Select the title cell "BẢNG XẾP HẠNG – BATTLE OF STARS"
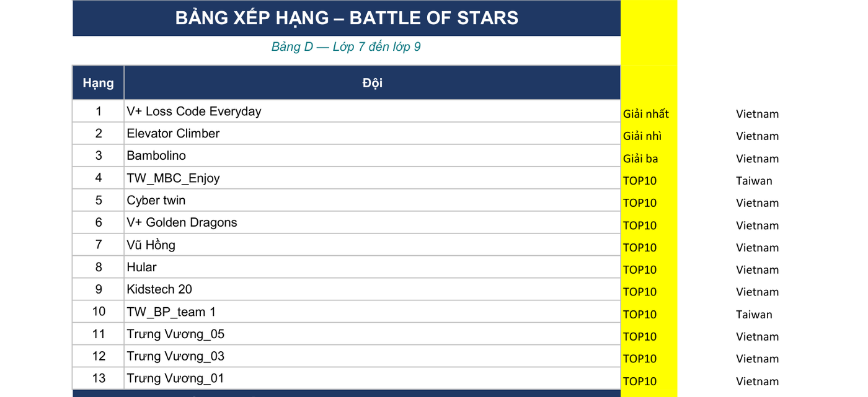The image size is (868, 397). click(x=347, y=18)
